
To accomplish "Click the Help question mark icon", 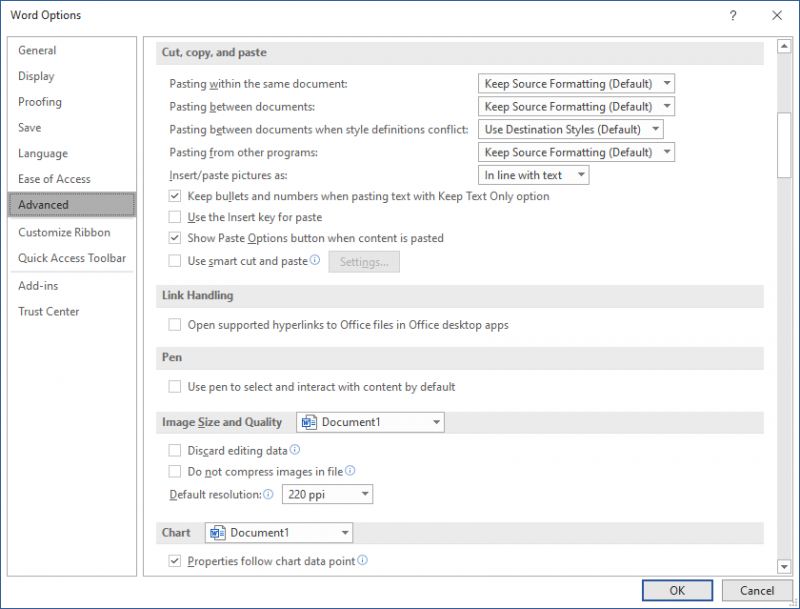I will point(733,15).
